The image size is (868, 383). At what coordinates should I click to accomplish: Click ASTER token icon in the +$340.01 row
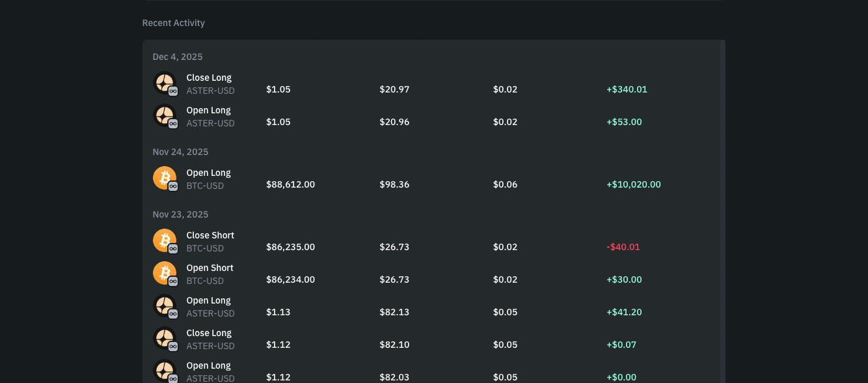tap(164, 83)
